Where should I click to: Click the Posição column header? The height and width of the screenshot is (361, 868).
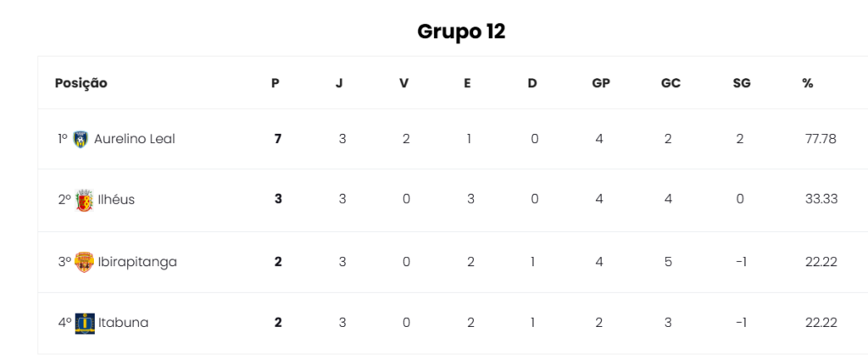tap(81, 84)
